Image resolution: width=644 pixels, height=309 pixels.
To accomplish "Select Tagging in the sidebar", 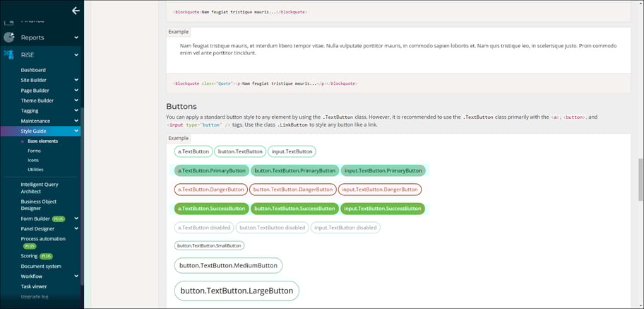I will (x=30, y=111).
